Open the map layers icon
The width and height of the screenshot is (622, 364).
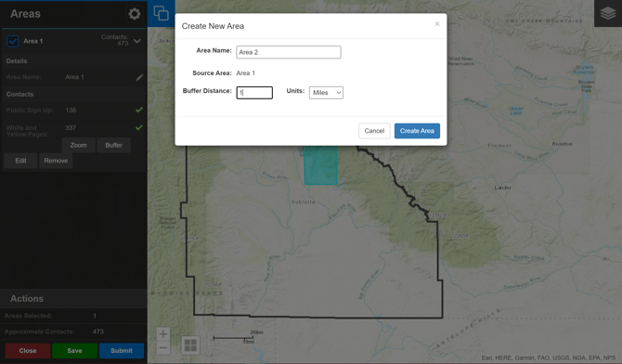608,13
